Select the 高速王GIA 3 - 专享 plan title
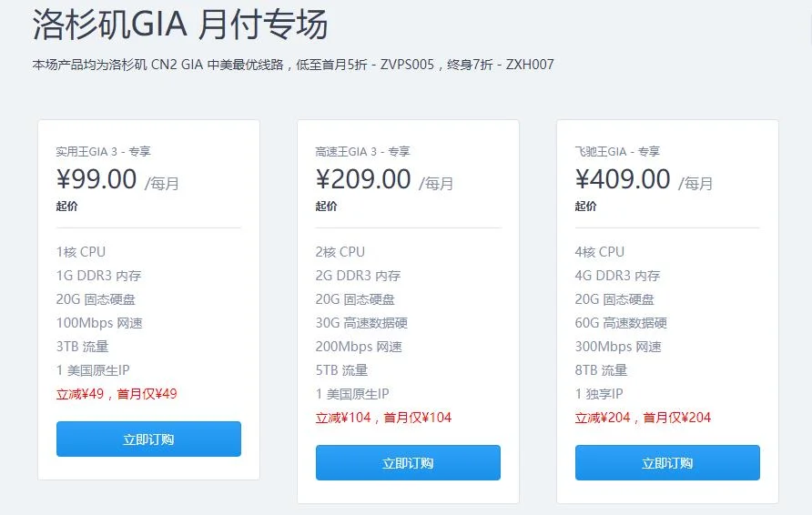 pyautogui.click(x=362, y=152)
